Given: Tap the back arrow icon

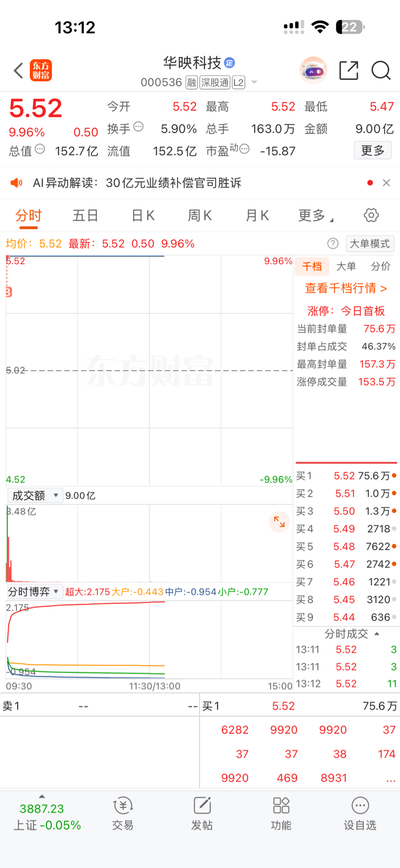Looking at the screenshot, I should coord(19,70).
